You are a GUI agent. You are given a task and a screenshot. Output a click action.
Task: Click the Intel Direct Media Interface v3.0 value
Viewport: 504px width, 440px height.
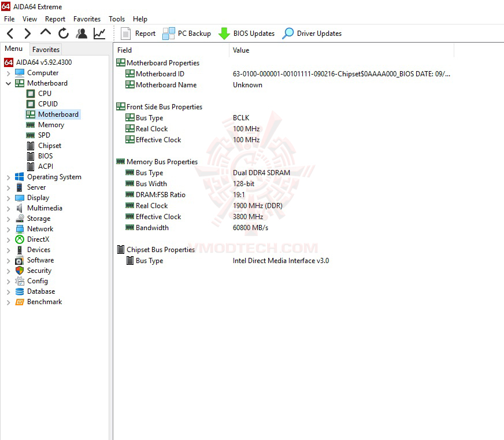coord(281,261)
